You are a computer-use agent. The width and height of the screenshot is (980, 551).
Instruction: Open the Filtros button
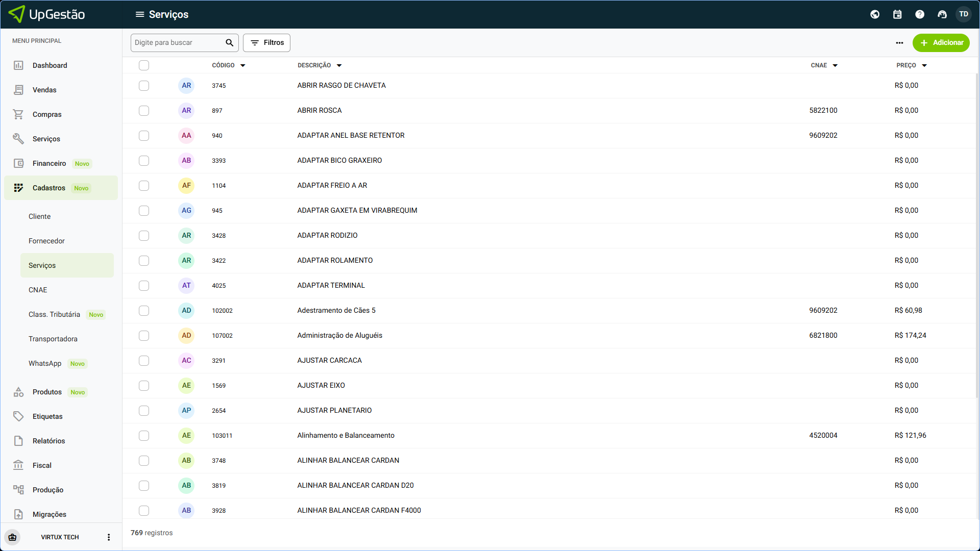pyautogui.click(x=266, y=43)
